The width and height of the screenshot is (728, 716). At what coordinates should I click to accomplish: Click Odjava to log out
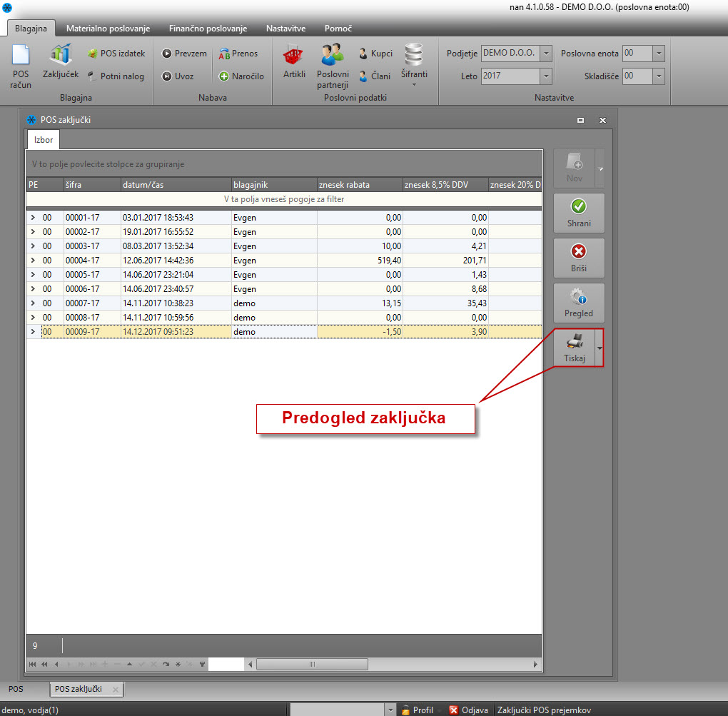click(x=468, y=710)
